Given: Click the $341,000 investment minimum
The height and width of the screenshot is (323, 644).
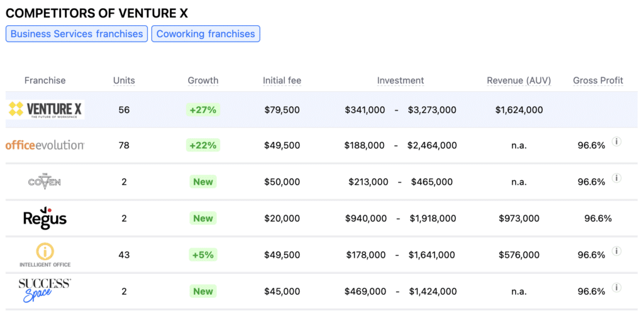Looking at the screenshot, I should pos(365,109).
